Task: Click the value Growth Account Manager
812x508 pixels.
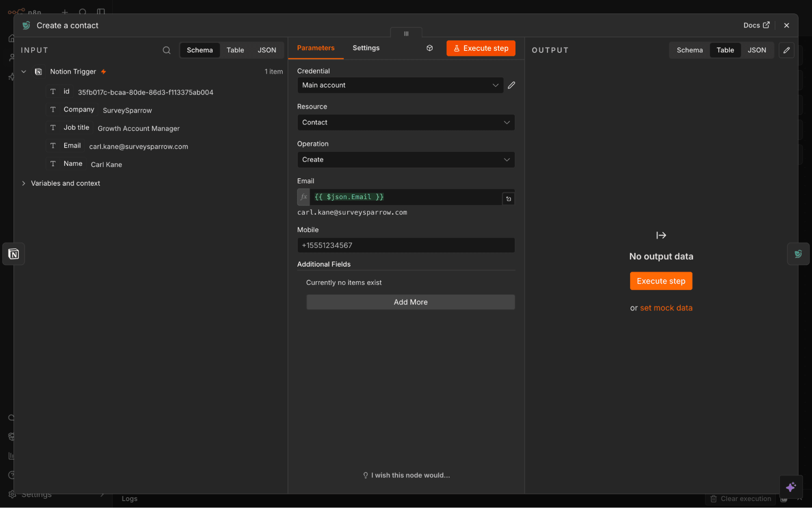Action: coord(139,128)
